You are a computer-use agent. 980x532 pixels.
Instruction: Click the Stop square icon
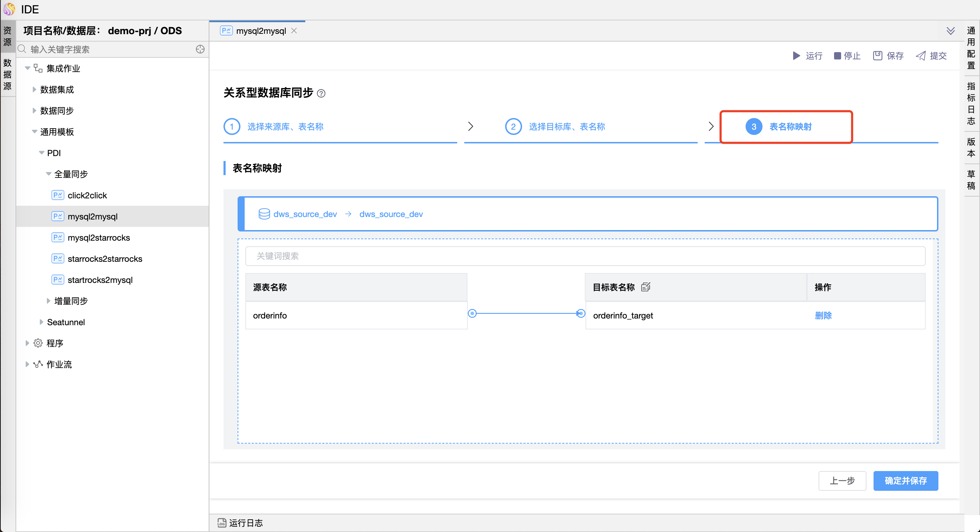tap(837, 56)
